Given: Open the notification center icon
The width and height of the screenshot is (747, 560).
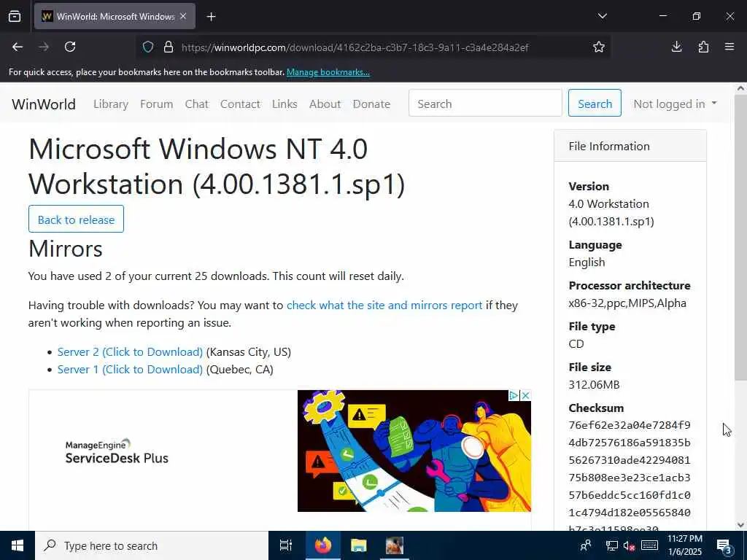Looking at the screenshot, I should pyautogui.click(x=724, y=545).
